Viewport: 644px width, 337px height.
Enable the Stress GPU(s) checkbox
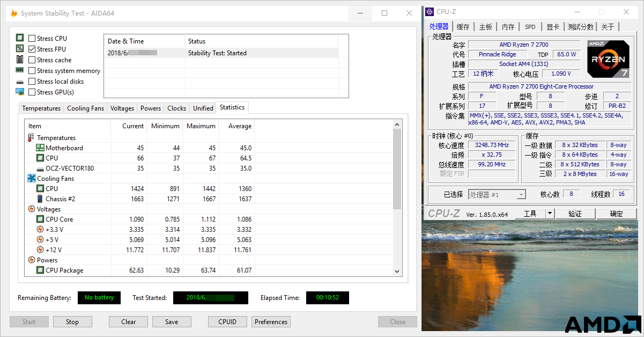(x=32, y=92)
